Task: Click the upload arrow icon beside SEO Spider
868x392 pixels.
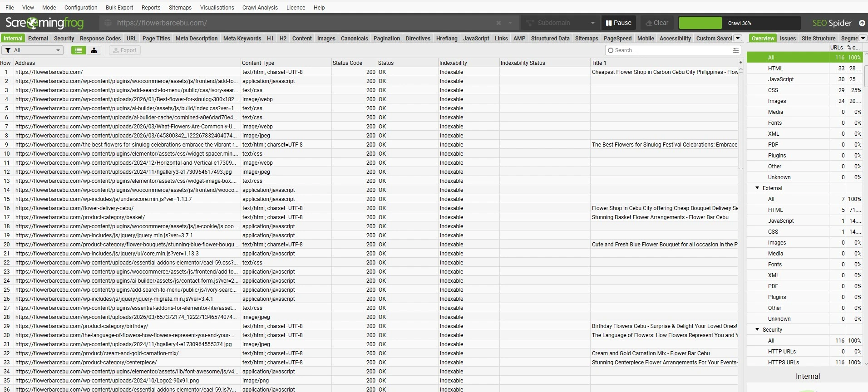Action: click(x=862, y=23)
